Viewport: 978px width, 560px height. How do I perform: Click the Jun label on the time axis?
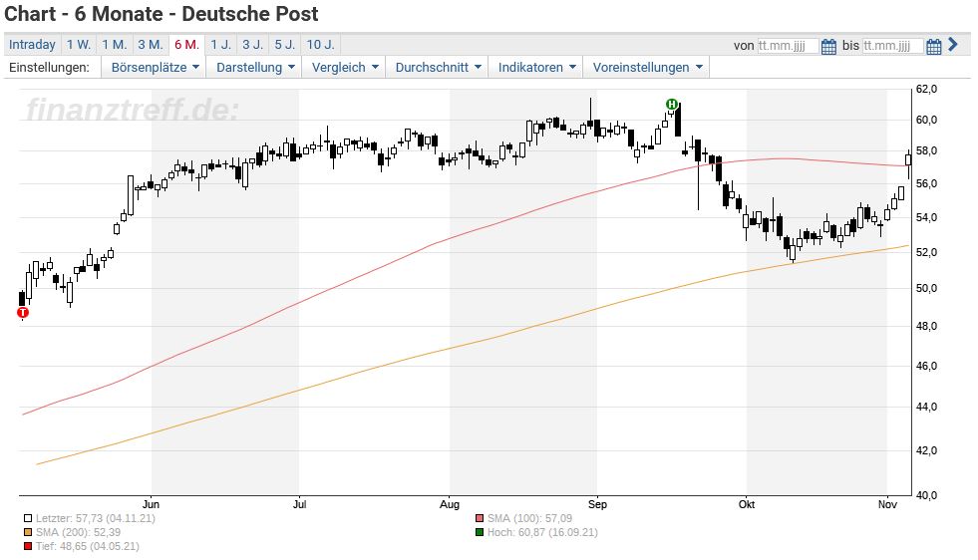(x=151, y=504)
